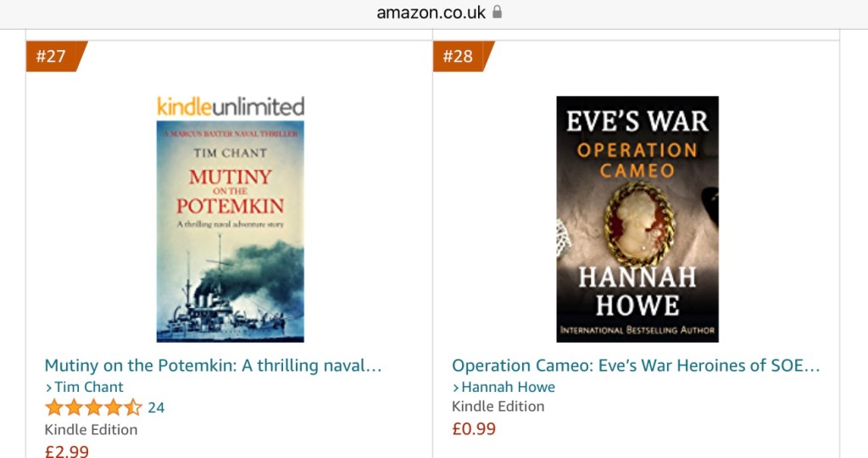Click the padlock icon beside amazon.co.uk
The height and width of the screenshot is (458, 868).
[x=497, y=12]
